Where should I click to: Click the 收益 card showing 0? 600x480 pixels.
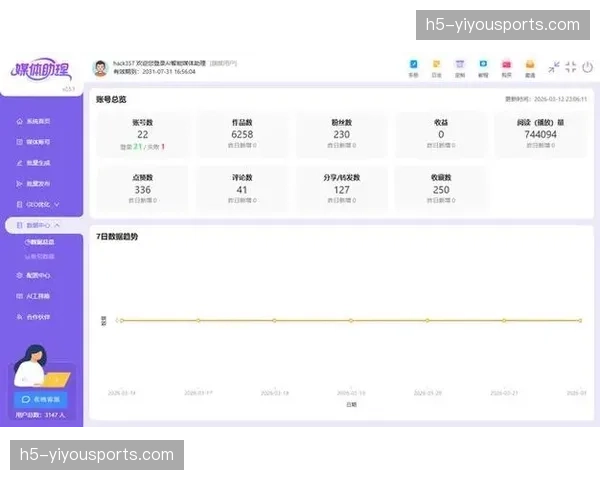[x=441, y=134]
